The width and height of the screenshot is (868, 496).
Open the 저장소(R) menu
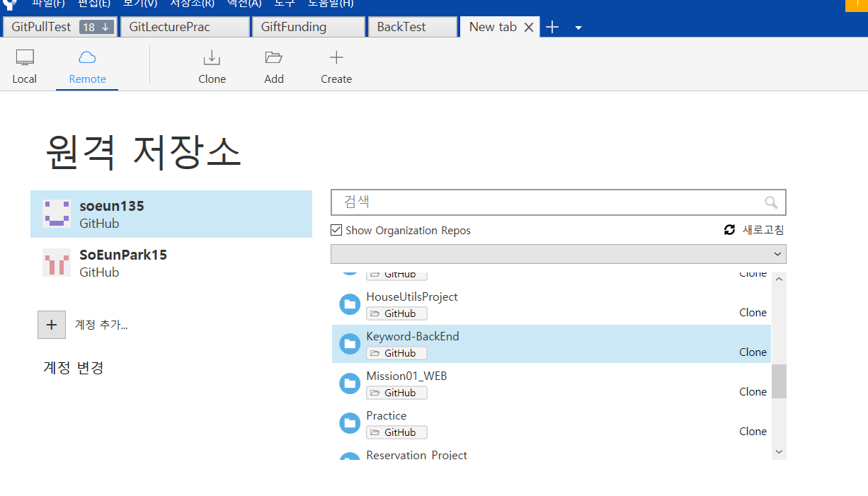pos(192,4)
